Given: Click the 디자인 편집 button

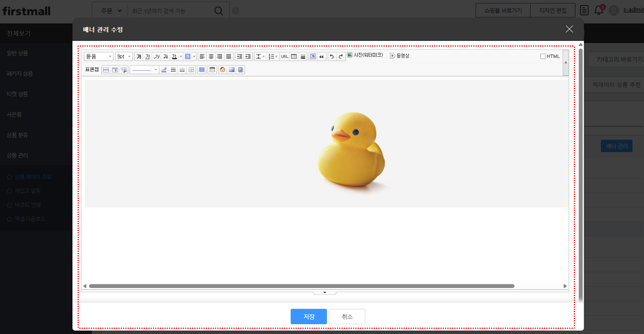Looking at the screenshot, I should pos(553,10).
